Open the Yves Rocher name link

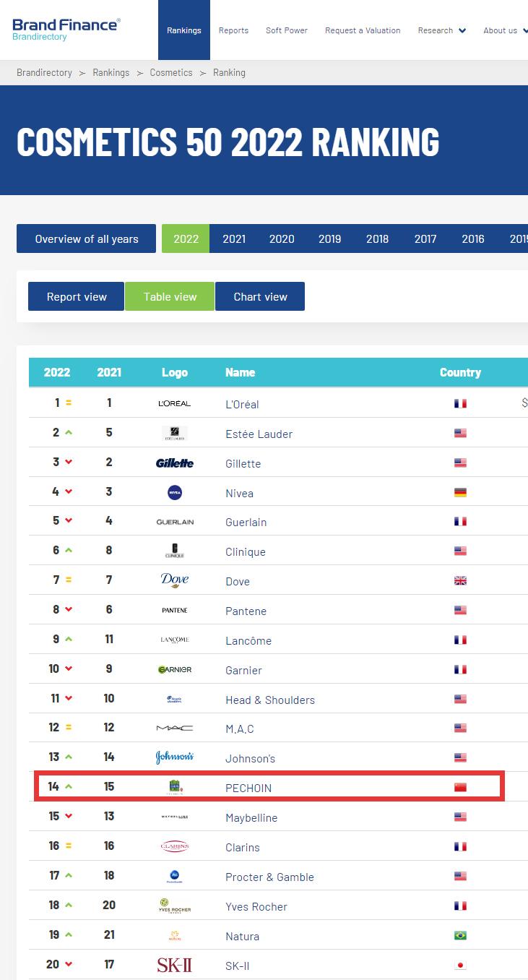click(256, 906)
